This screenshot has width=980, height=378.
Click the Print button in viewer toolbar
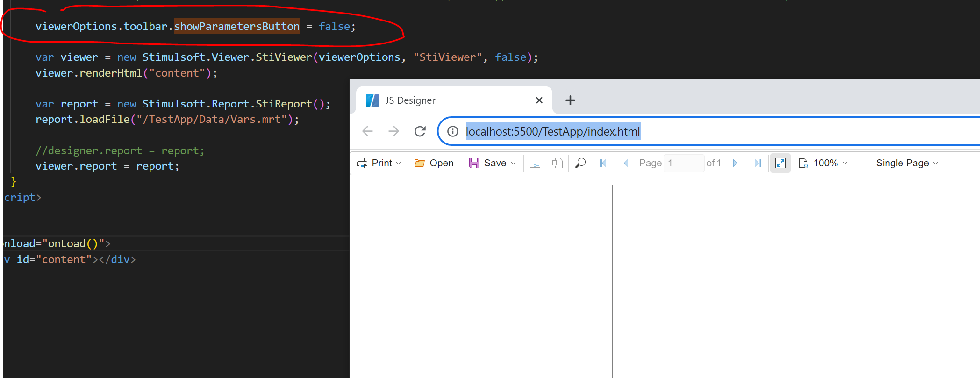pyautogui.click(x=379, y=163)
